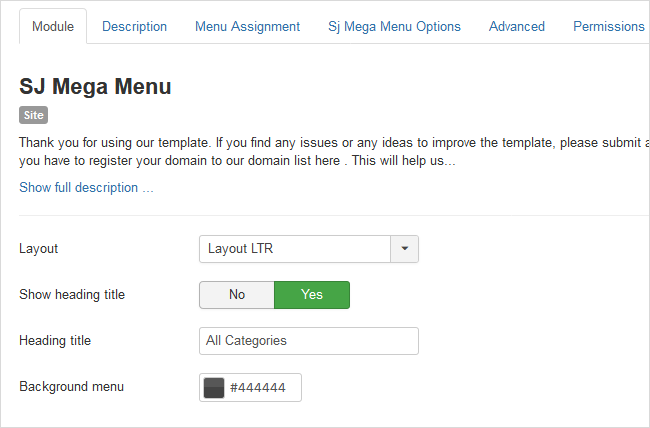Click the Heading title label

[55, 341]
